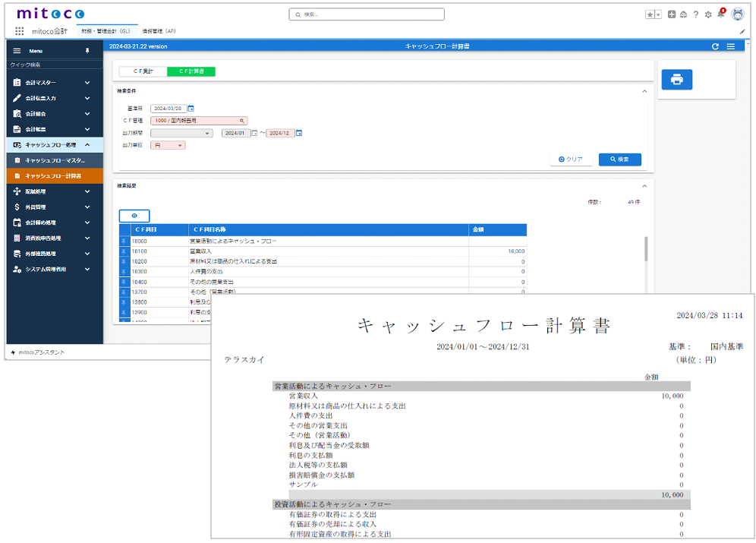The height and width of the screenshot is (543, 756).
Task: Expand the 外部連携処理 sidebar section
Action: click(x=87, y=254)
